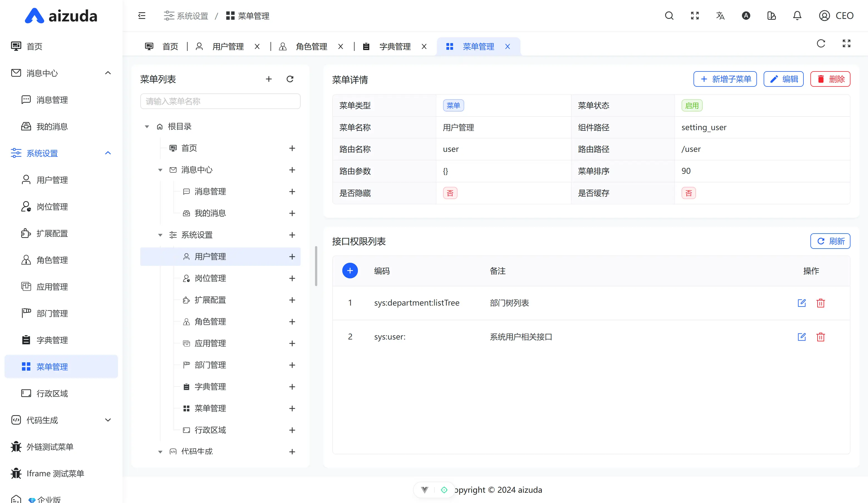Focus the 请输入菜单名称 search field
This screenshot has width=868, height=503.
coord(220,101)
